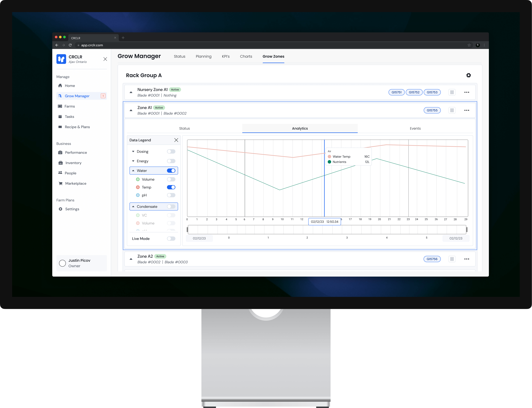The width and height of the screenshot is (532, 408).
Task: Open Nursery Zone A1 three-dot menu
Action: pos(466,92)
